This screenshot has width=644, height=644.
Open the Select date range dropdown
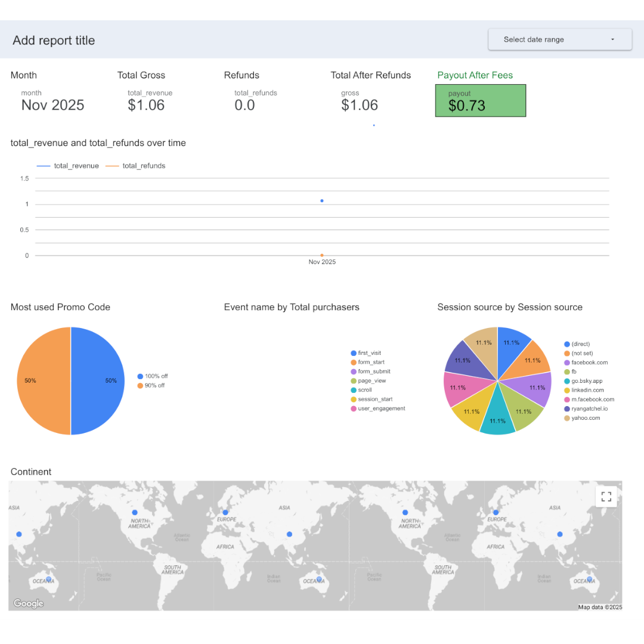559,40
